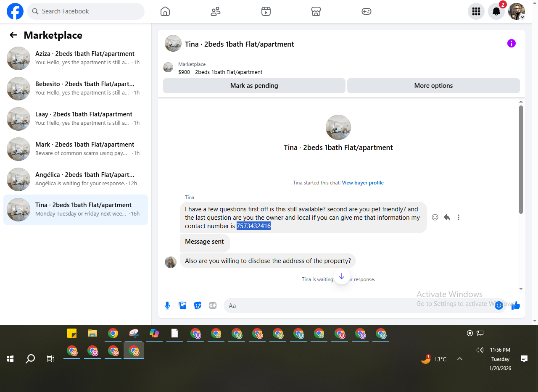React with emoji to Tina's message
The height and width of the screenshot is (392, 538).
(x=435, y=217)
